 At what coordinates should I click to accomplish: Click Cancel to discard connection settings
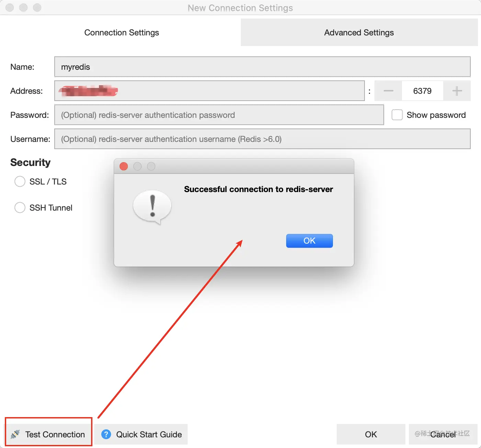(443, 434)
